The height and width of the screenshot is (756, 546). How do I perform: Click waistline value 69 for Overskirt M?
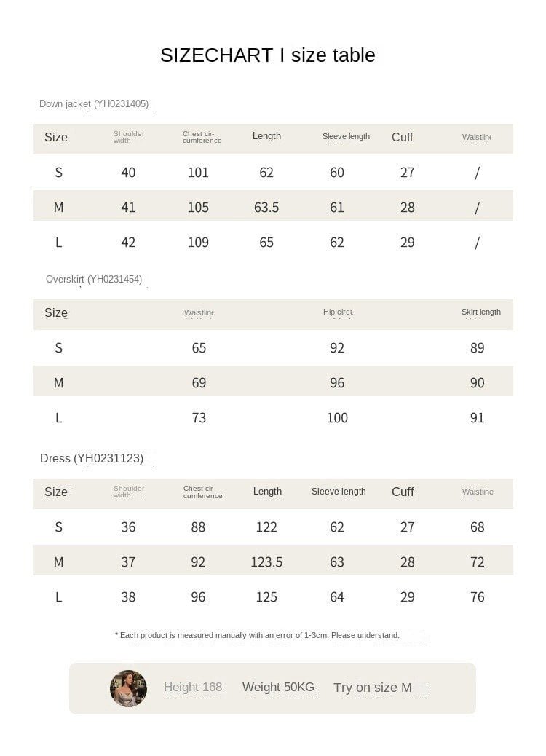[x=199, y=383]
